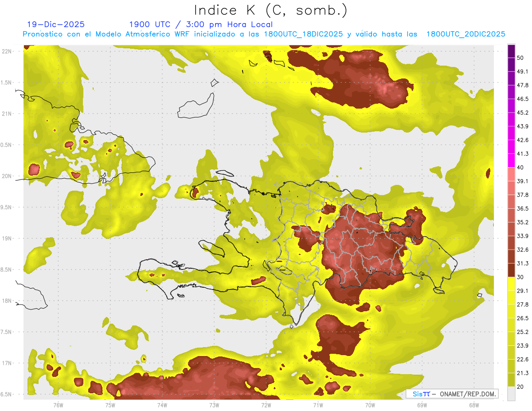
Task: Click the "27.8" color scale value
Action: pos(523,305)
